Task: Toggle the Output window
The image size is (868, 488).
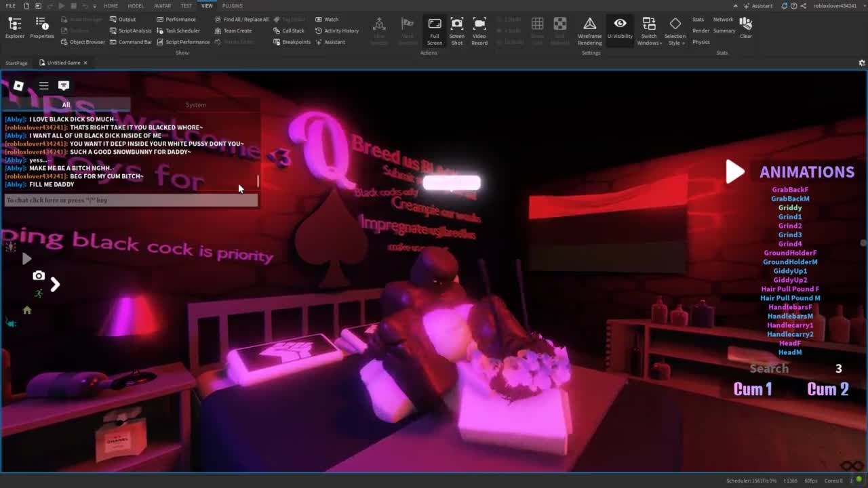Action: coord(123,19)
